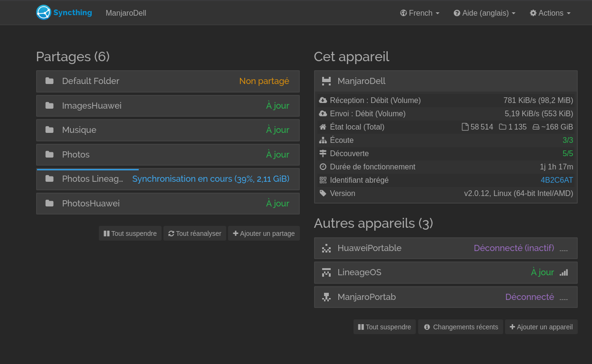
Task: Click the LineageOS device identicon
Action: tap(326, 272)
